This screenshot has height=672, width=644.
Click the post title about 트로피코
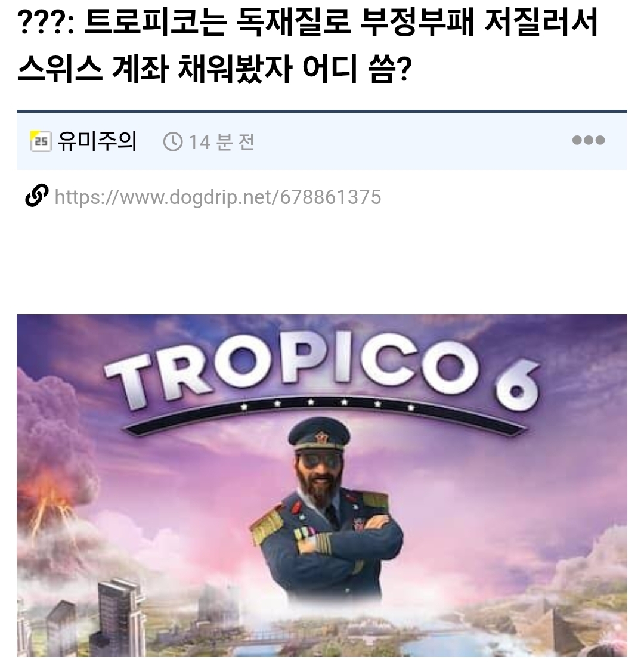coord(307,46)
